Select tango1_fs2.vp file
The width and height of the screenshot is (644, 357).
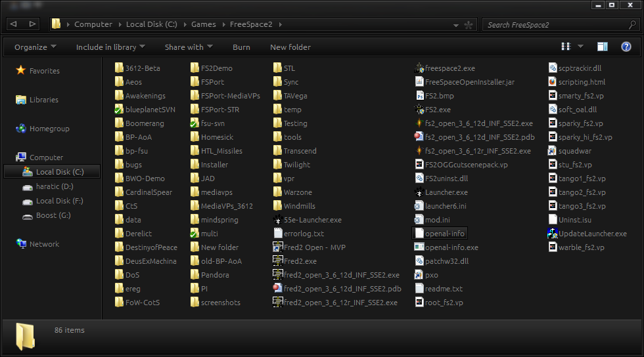(577, 178)
